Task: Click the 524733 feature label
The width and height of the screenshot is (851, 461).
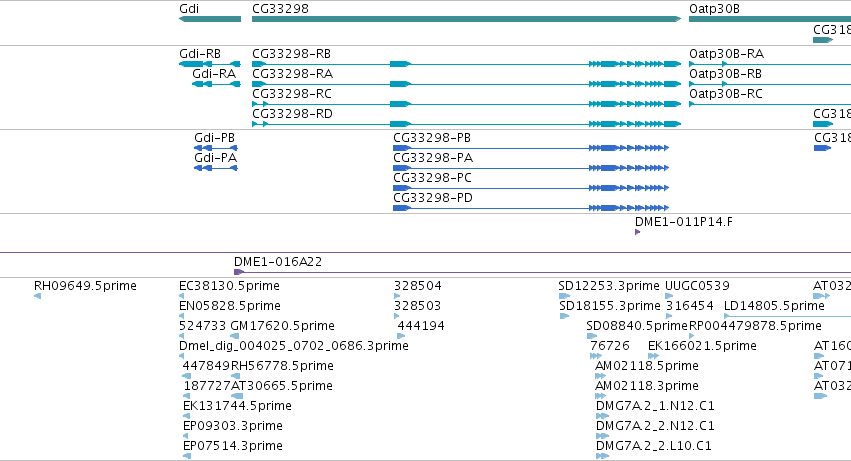Action: point(202,326)
